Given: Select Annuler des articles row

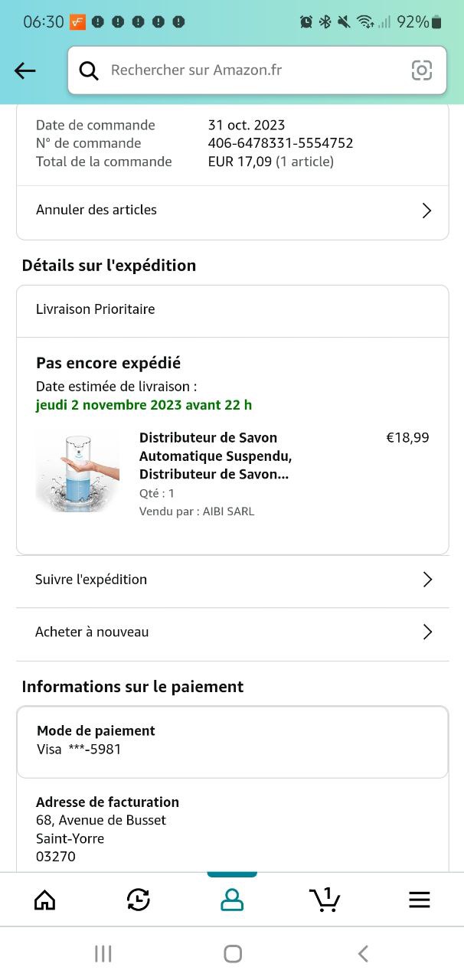Looking at the screenshot, I should [96, 210].
